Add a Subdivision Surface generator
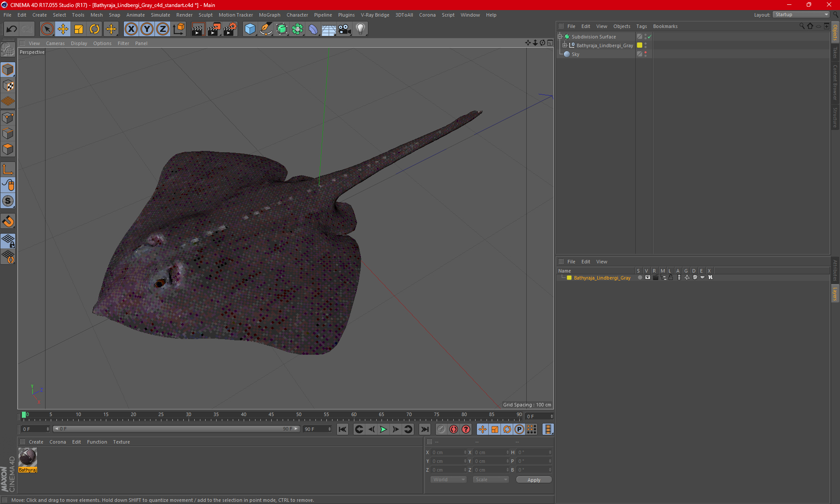The width and height of the screenshot is (840, 504). coord(282,29)
